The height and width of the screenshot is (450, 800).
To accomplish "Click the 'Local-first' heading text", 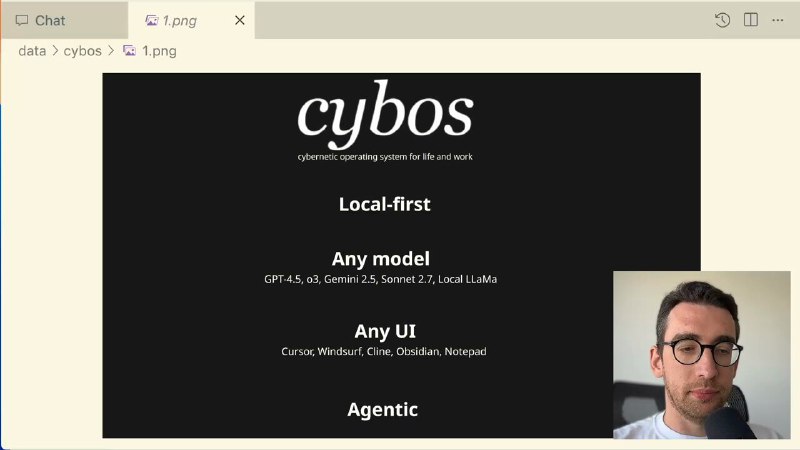I will click(385, 204).
